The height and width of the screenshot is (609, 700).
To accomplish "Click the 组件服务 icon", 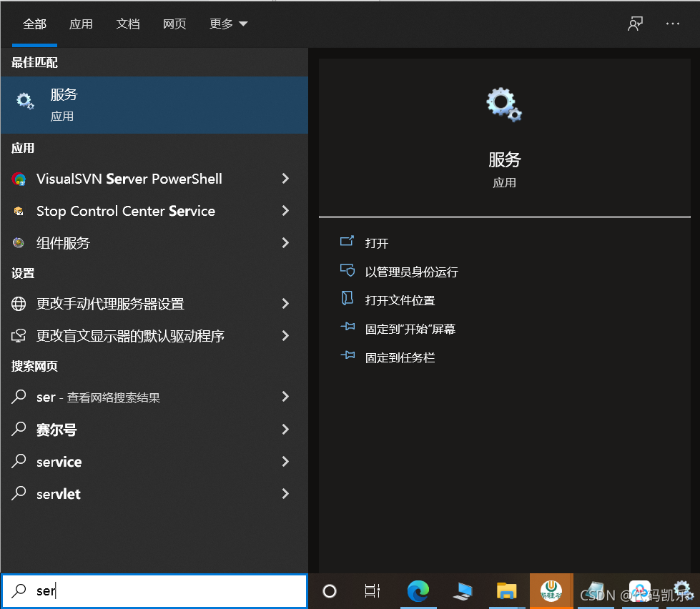I will [x=19, y=243].
